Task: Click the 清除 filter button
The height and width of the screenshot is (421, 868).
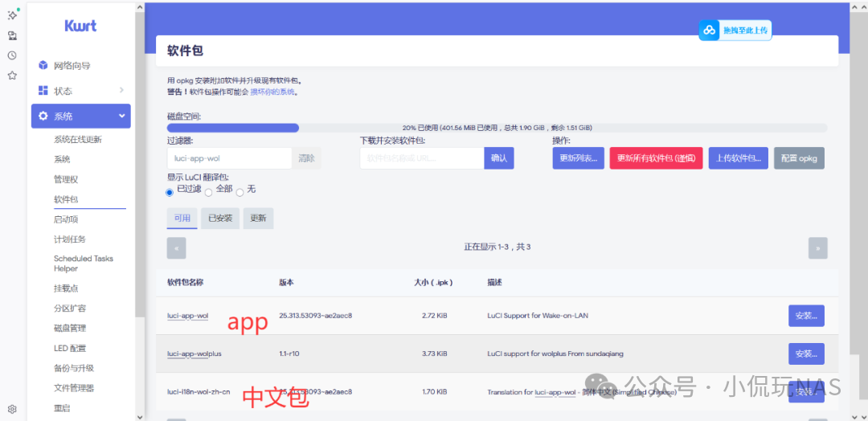Action: pos(306,158)
